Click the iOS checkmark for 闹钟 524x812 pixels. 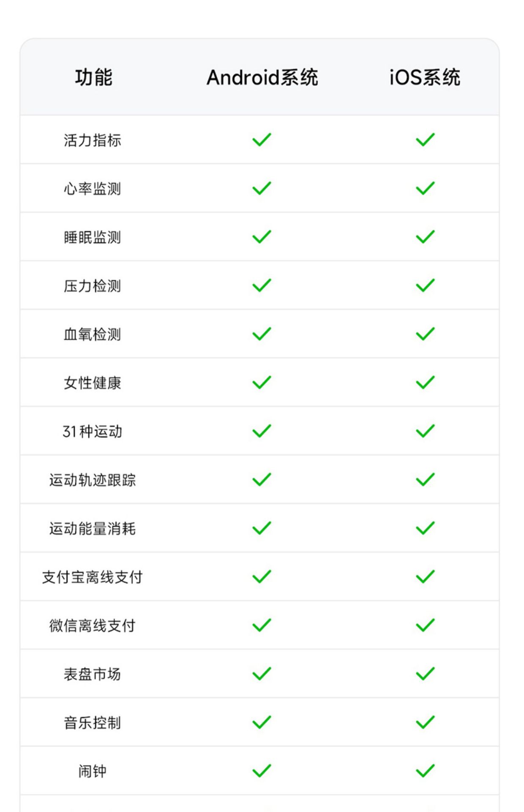(x=425, y=771)
